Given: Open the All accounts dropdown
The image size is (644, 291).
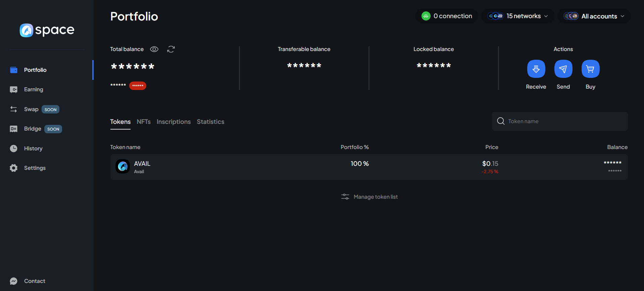Looking at the screenshot, I should click(x=594, y=16).
